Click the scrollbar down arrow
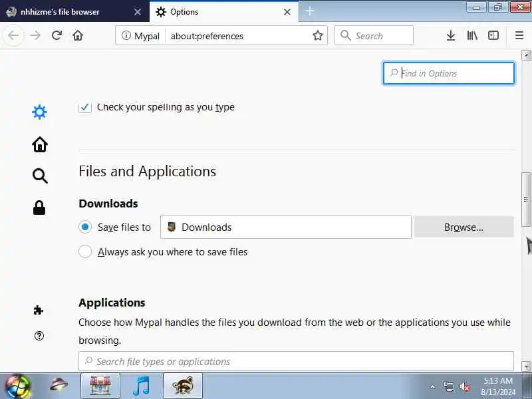This screenshot has height=399, width=532. [526, 366]
